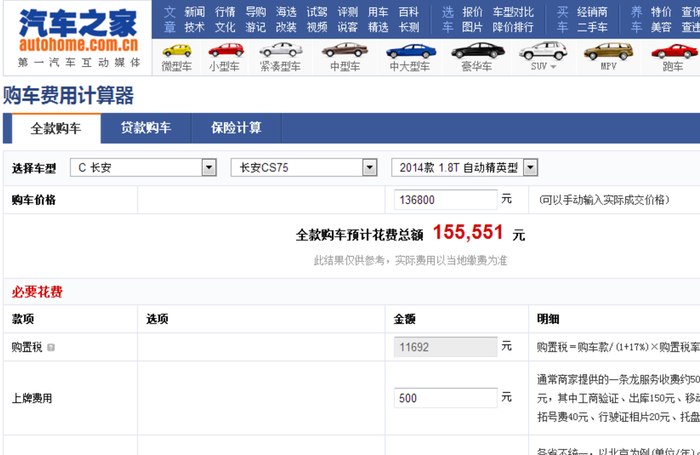Select the silver 紧凑型车 car icon
This screenshot has height=455, width=700.
click(281, 50)
